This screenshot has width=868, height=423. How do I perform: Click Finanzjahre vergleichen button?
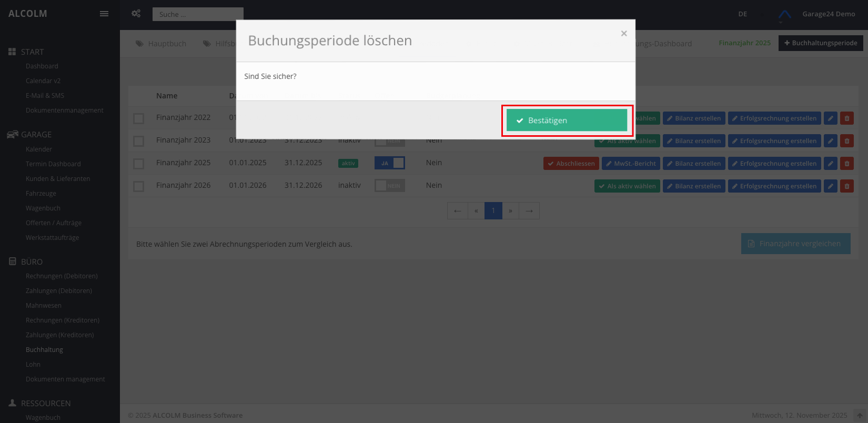(x=796, y=244)
